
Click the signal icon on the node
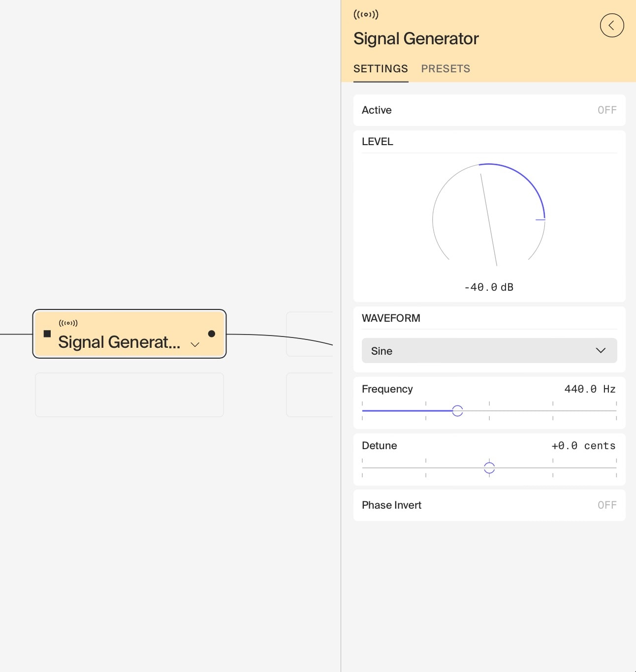tap(68, 323)
